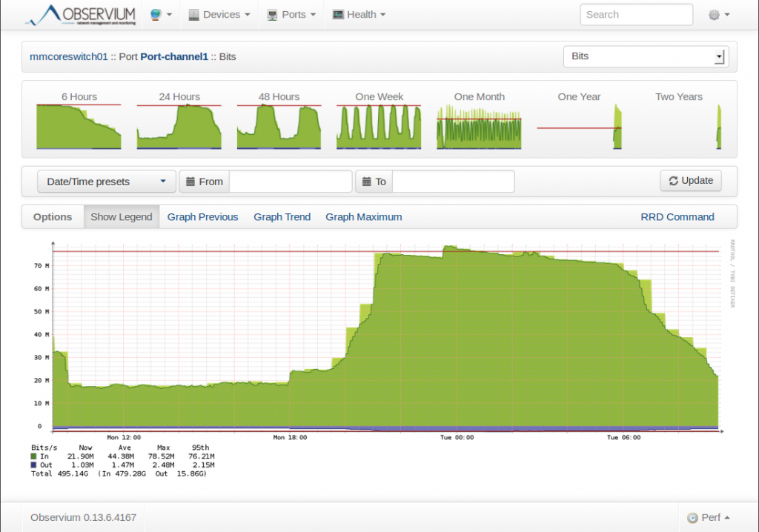Click the Health heartbeat icon in navbar
The height and width of the screenshot is (532, 759).
pyautogui.click(x=339, y=14)
